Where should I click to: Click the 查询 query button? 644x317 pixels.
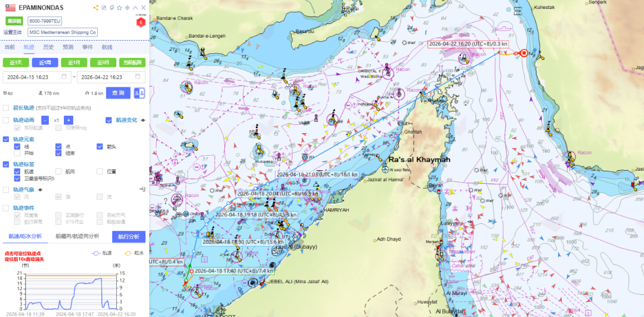118,93
